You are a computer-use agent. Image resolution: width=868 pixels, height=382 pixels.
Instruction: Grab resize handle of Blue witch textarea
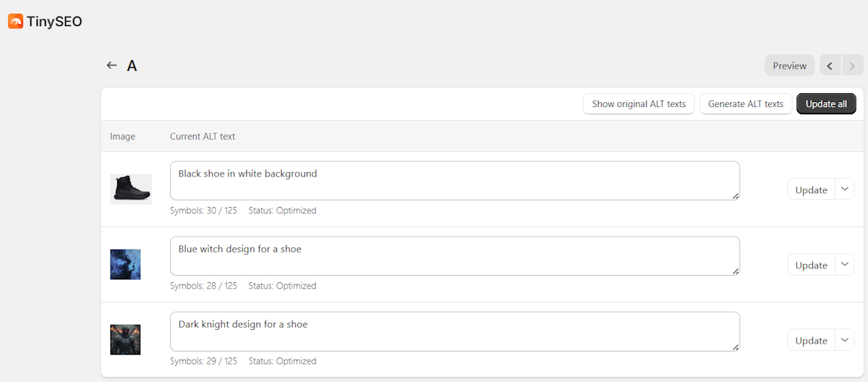pyautogui.click(x=736, y=271)
